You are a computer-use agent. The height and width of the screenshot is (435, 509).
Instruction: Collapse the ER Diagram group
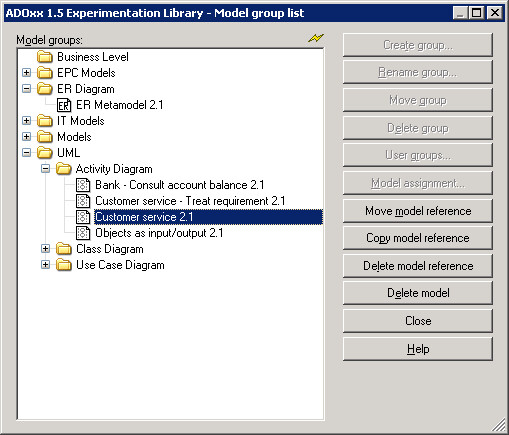(x=27, y=89)
